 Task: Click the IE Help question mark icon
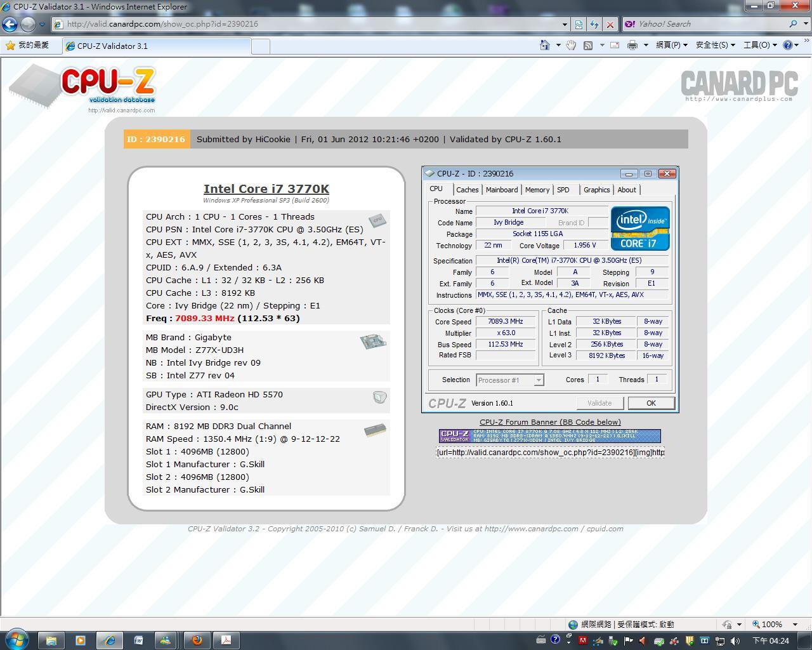coord(788,45)
